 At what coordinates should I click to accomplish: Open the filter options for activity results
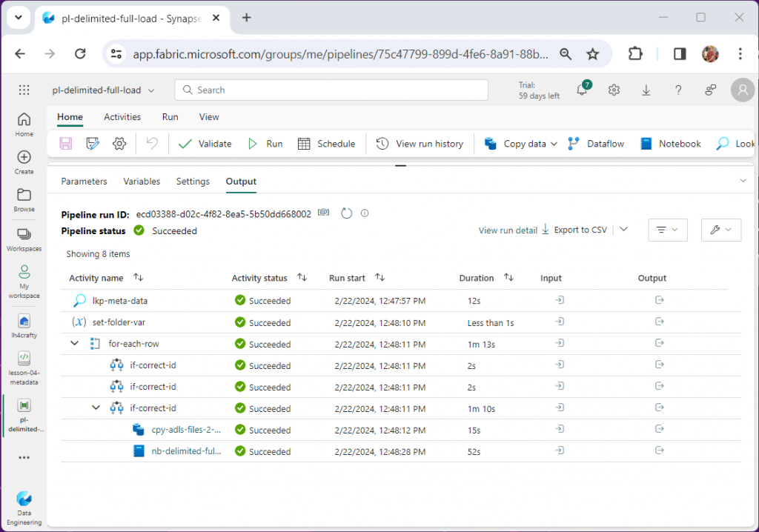coord(667,230)
